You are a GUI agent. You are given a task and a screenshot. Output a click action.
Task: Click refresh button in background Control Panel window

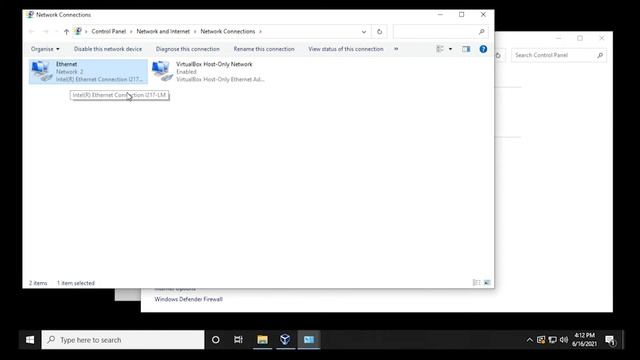coord(498,56)
